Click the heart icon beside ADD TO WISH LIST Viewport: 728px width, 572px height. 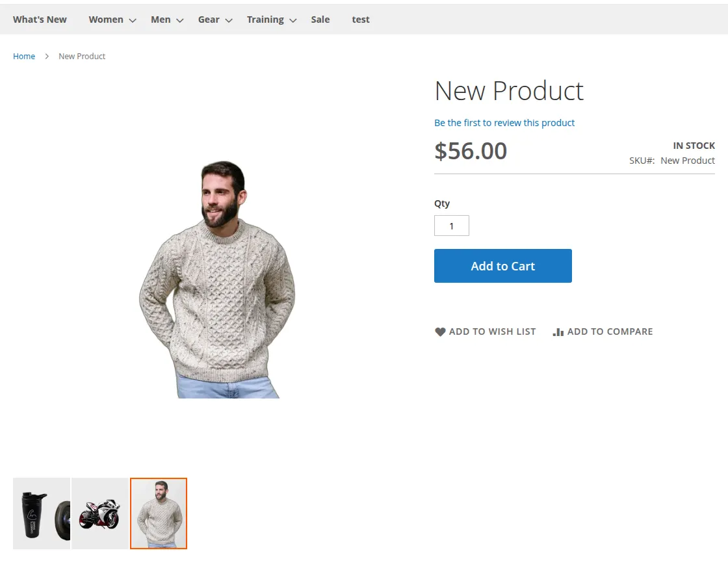pyautogui.click(x=440, y=331)
